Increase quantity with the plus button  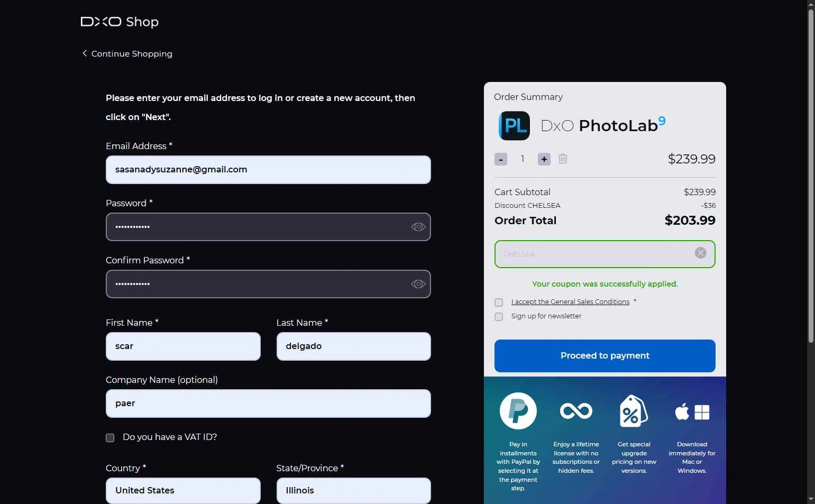click(544, 159)
